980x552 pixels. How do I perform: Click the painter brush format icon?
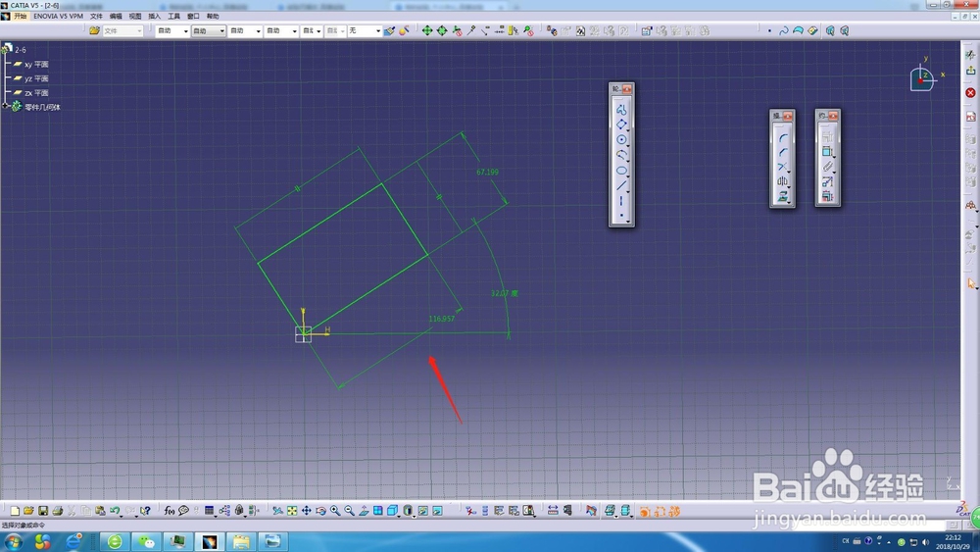(389, 30)
